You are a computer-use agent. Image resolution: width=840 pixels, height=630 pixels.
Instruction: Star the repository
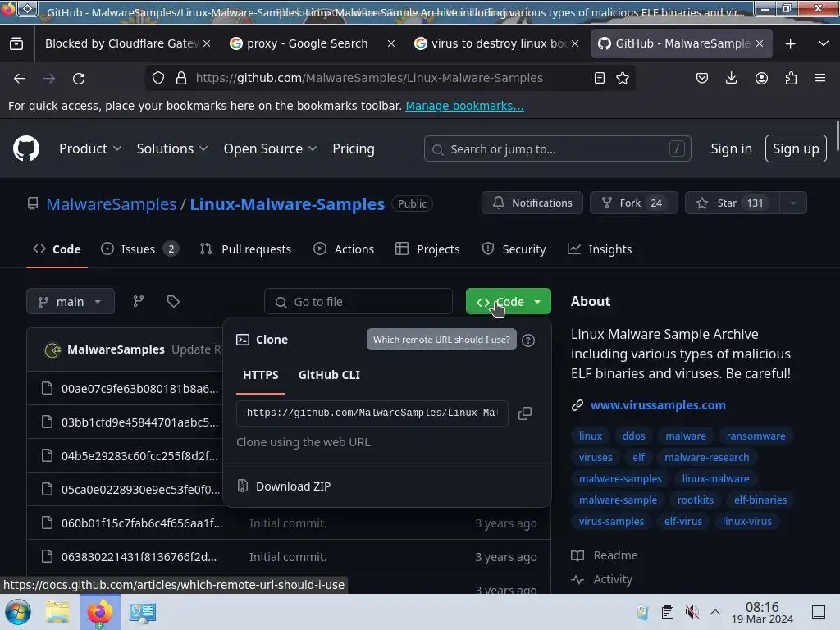click(733, 203)
